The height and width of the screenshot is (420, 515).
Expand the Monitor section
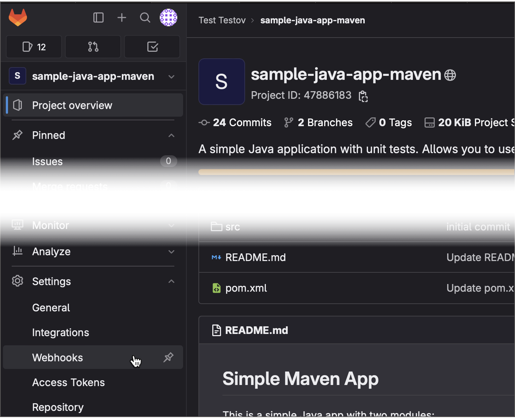coord(171,225)
